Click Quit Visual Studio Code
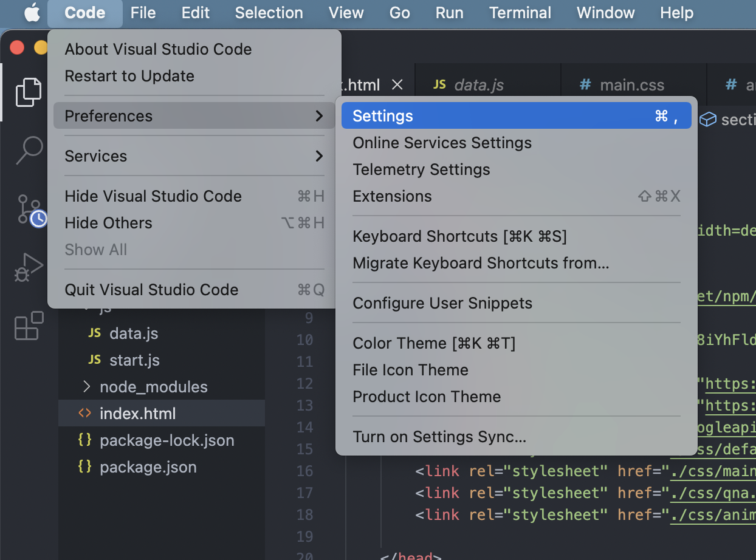This screenshot has width=756, height=560. click(x=151, y=290)
